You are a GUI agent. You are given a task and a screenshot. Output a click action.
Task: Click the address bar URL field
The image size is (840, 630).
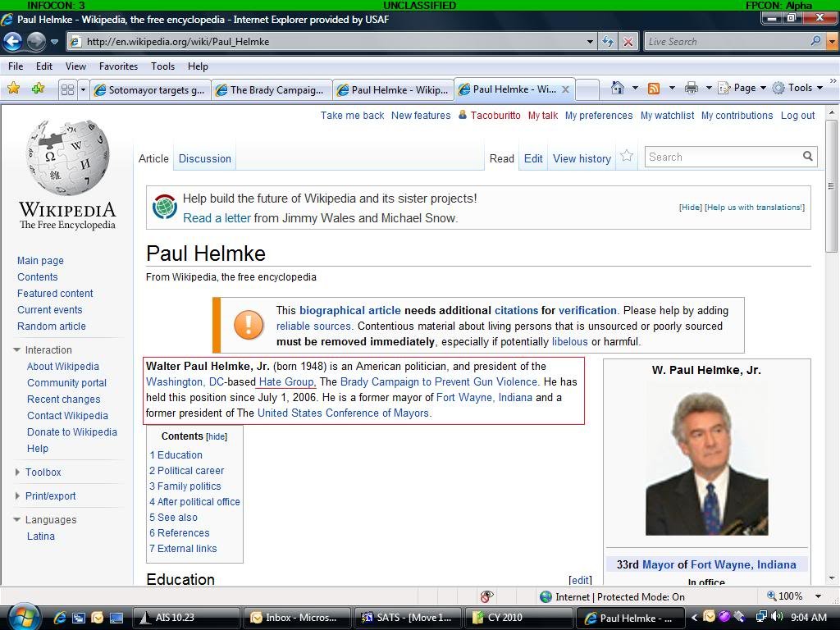(331, 41)
